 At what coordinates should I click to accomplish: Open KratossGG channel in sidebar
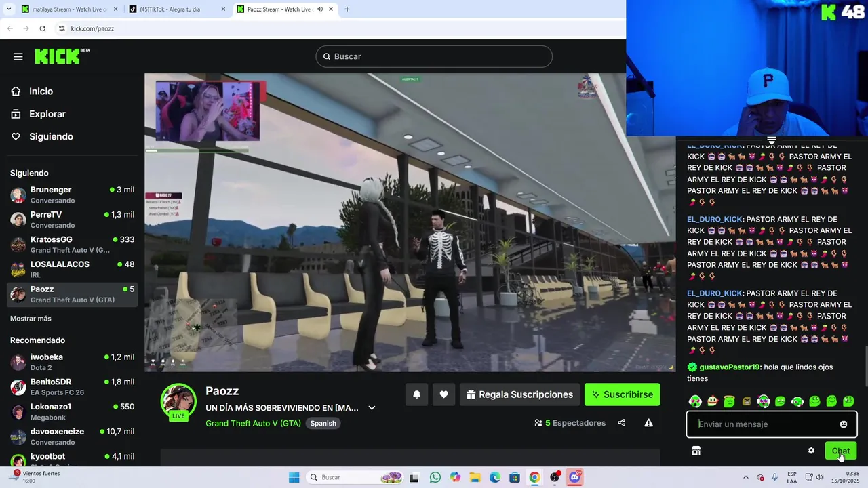(73, 245)
